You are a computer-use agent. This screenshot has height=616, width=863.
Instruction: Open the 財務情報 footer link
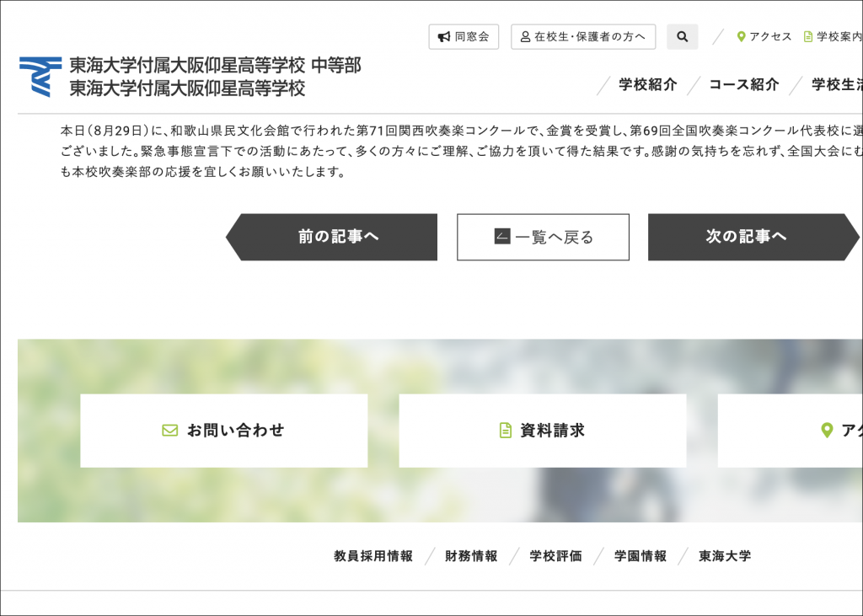(x=471, y=556)
